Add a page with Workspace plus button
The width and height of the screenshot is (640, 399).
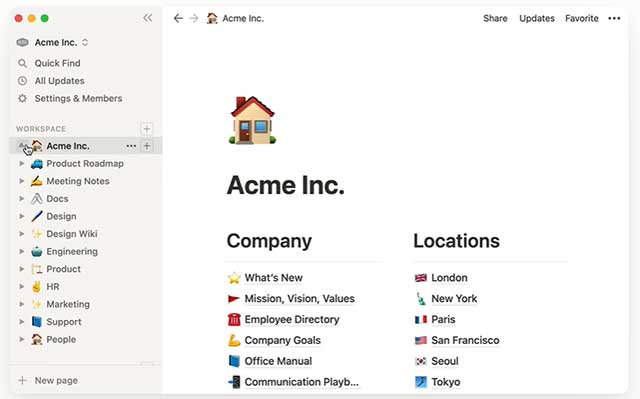147,129
